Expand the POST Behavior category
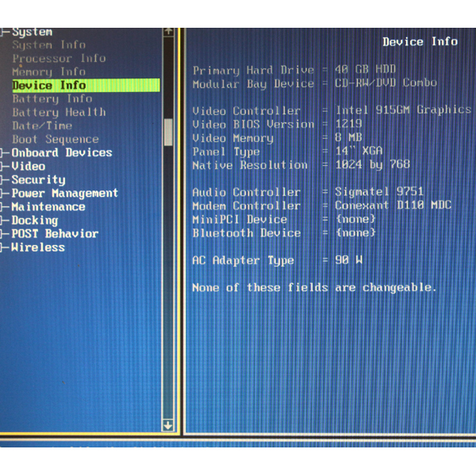This screenshot has height=476, width=476. tap(55, 234)
